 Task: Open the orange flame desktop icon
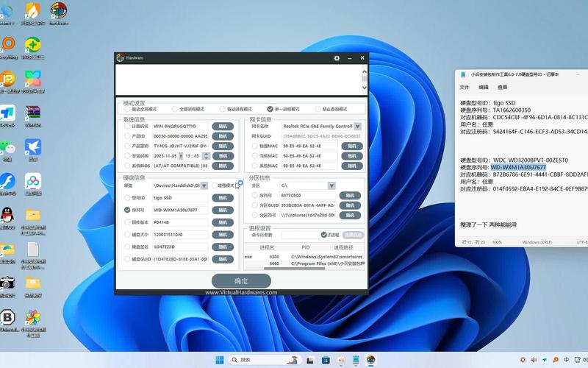coord(33,13)
